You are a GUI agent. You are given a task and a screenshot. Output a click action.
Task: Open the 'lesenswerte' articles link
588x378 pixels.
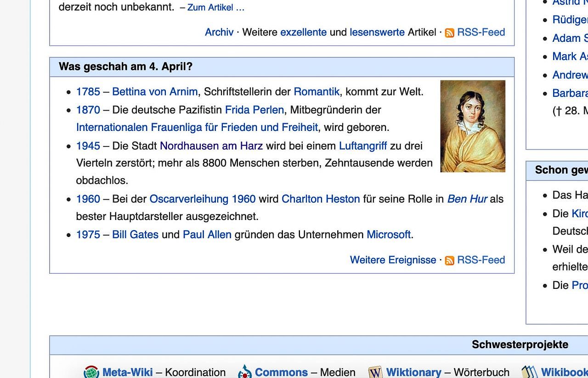(x=377, y=32)
